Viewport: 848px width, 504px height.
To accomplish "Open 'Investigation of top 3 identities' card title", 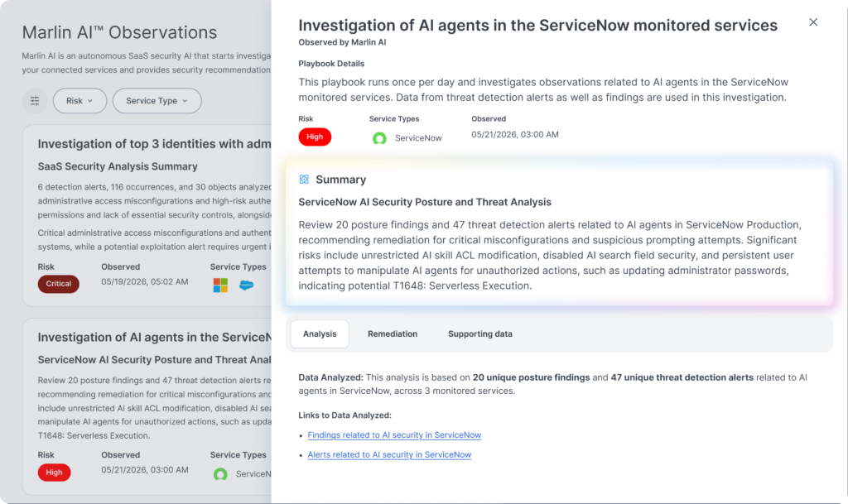I will point(154,144).
